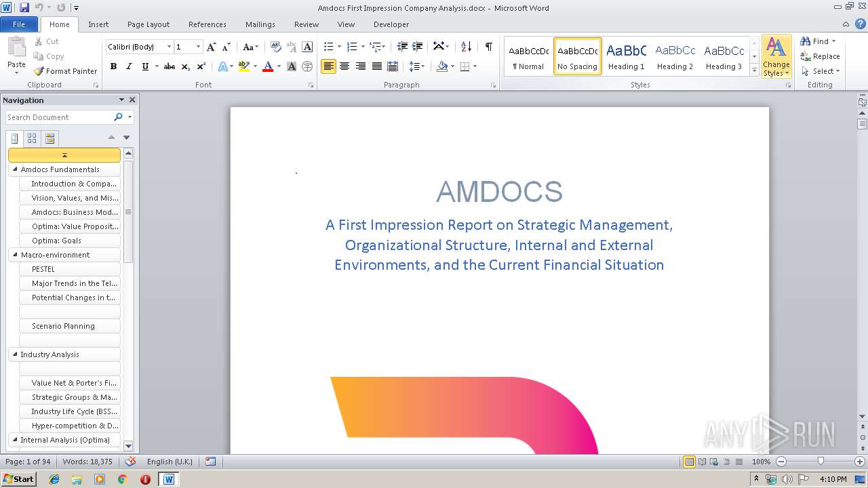Image resolution: width=868 pixels, height=488 pixels.
Task: Toggle strikethrough formatting
Action: [170, 66]
